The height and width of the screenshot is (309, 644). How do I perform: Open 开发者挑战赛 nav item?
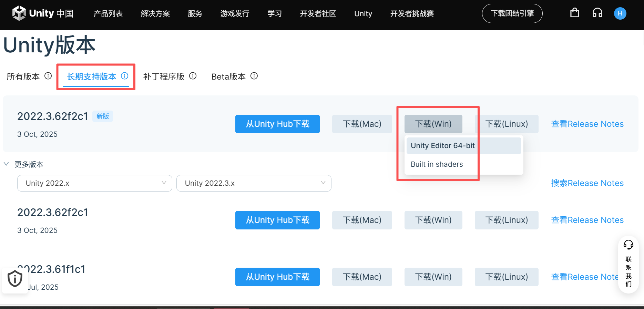(412, 13)
